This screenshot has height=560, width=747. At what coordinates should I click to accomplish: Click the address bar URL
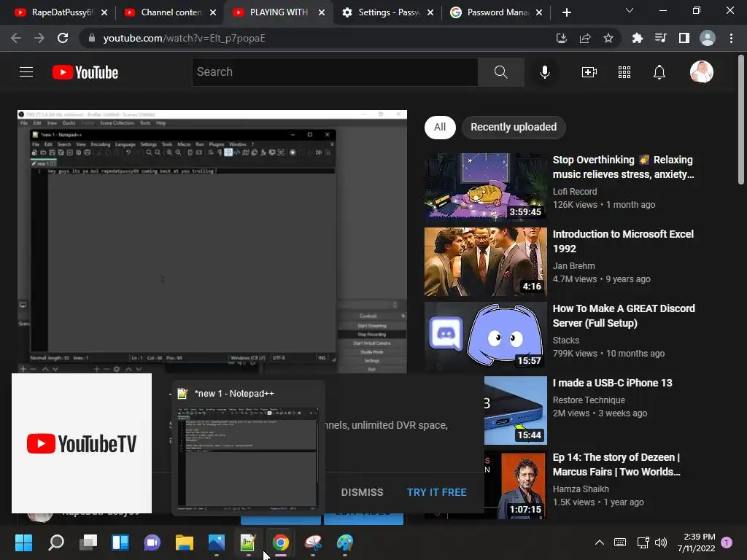point(184,38)
